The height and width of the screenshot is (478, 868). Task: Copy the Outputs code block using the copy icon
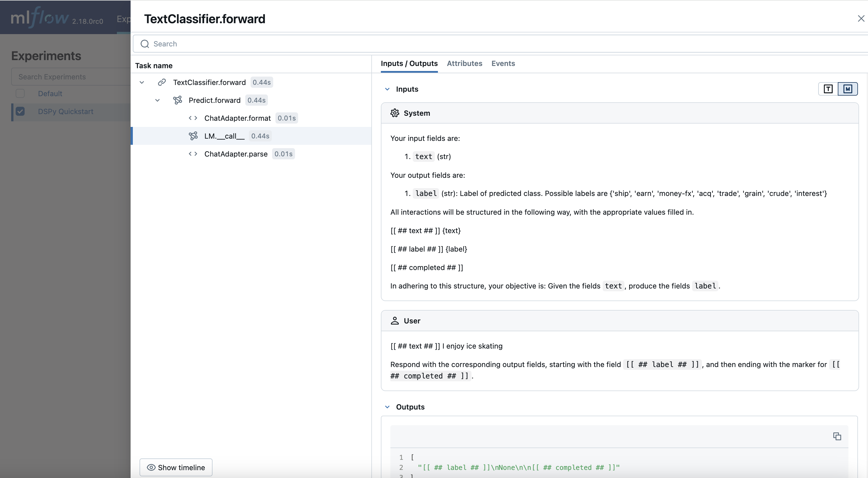pyautogui.click(x=837, y=436)
